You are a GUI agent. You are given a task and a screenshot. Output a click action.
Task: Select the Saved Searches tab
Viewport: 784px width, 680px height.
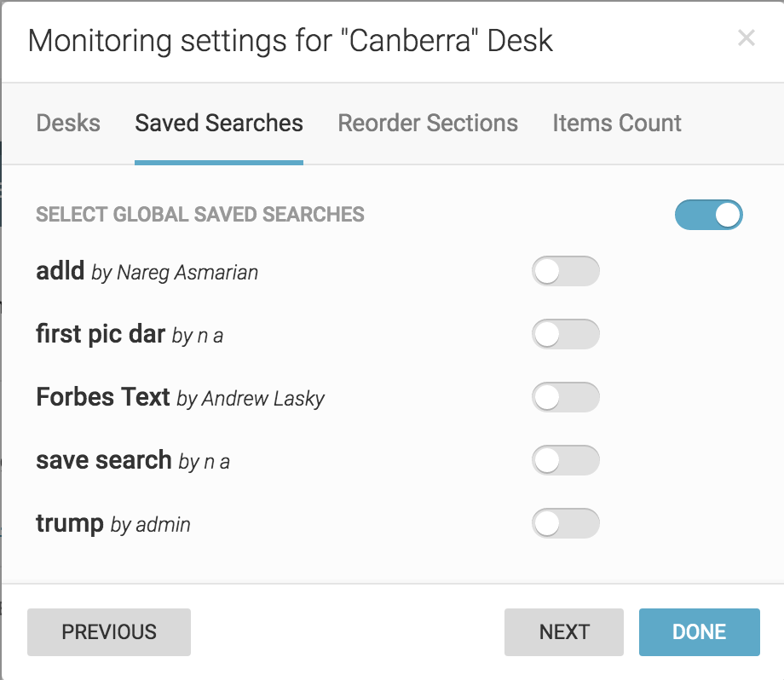point(218,123)
